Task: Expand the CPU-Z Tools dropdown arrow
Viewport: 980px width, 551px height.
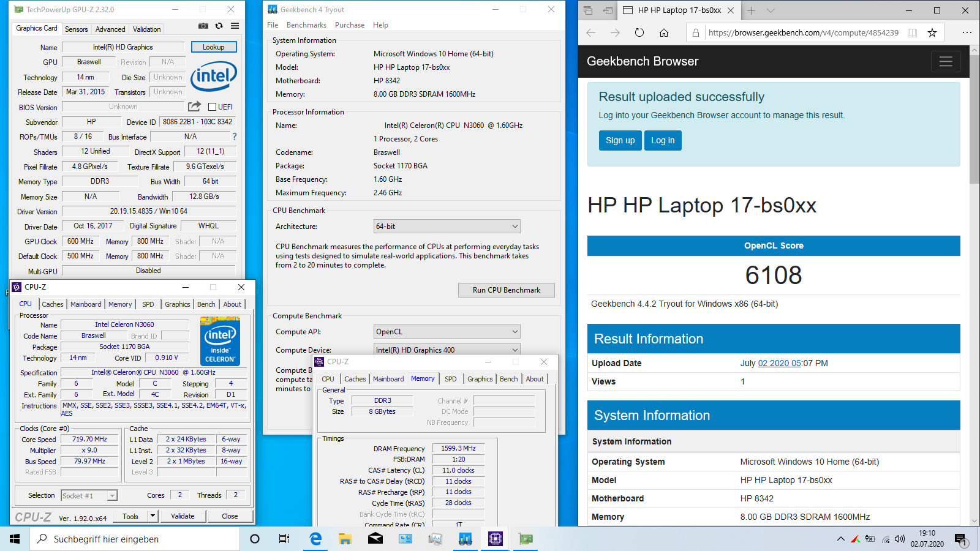Action: (153, 516)
